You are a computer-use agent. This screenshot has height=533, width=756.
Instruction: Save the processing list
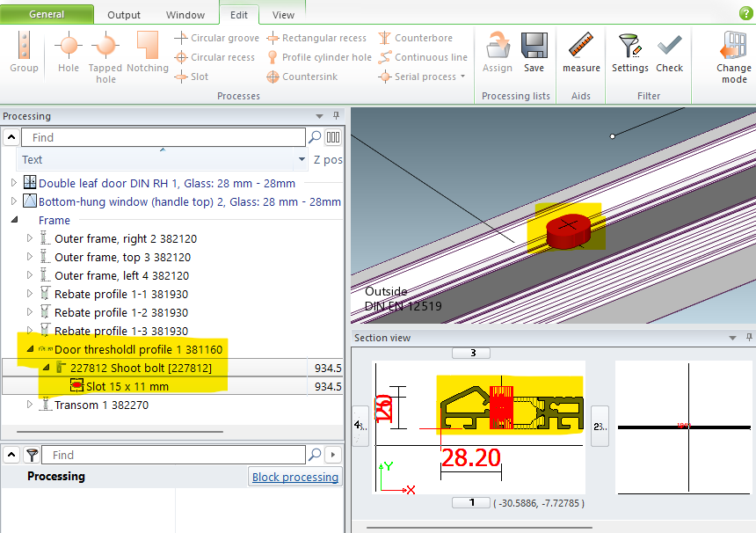tap(534, 52)
